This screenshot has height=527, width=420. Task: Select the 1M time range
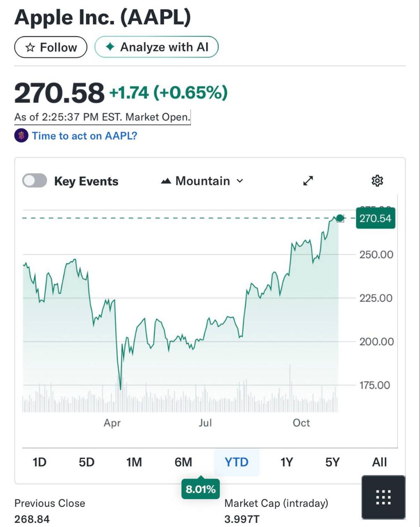134,462
